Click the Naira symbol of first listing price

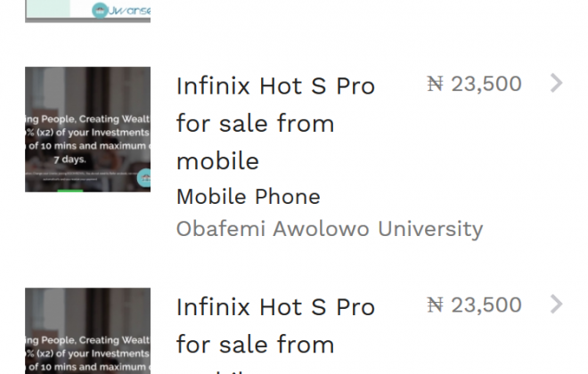pyautogui.click(x=435, y=85)
